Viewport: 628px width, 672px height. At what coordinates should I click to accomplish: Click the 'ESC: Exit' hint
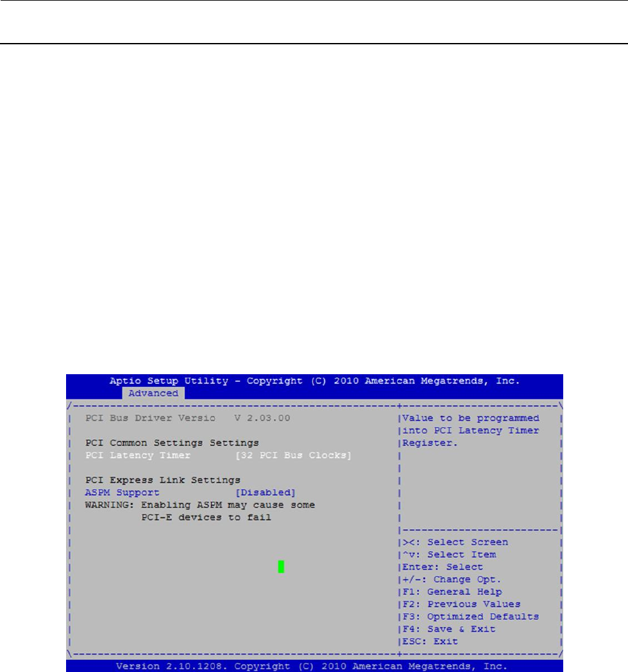tap(430, 642)
